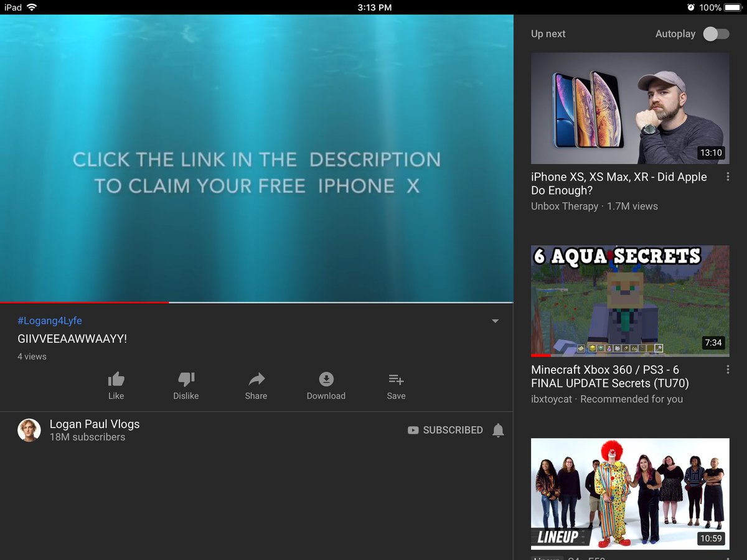Open the #Logang4Lyfe hashtag link
This screenshot has width=747, height=560.
click(50, 321)
